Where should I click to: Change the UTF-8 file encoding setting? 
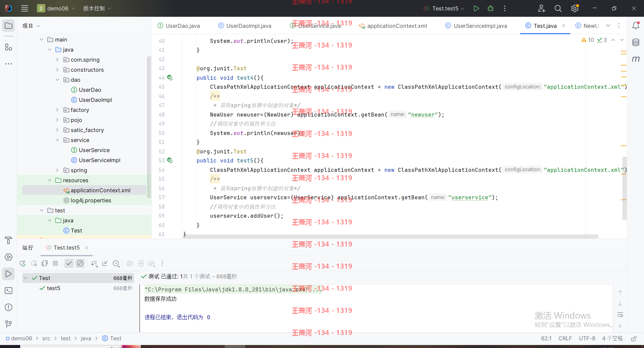coord(587,339)
